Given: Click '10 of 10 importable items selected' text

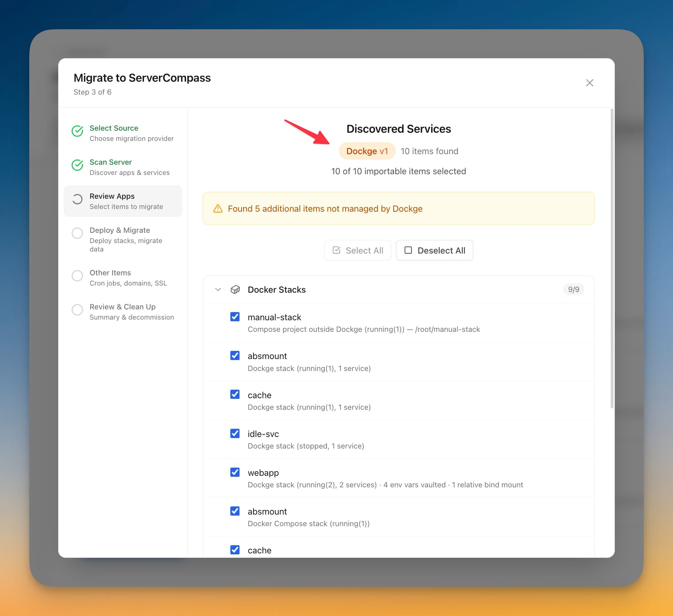Looking at the screenshot, I should pos(399,171).
